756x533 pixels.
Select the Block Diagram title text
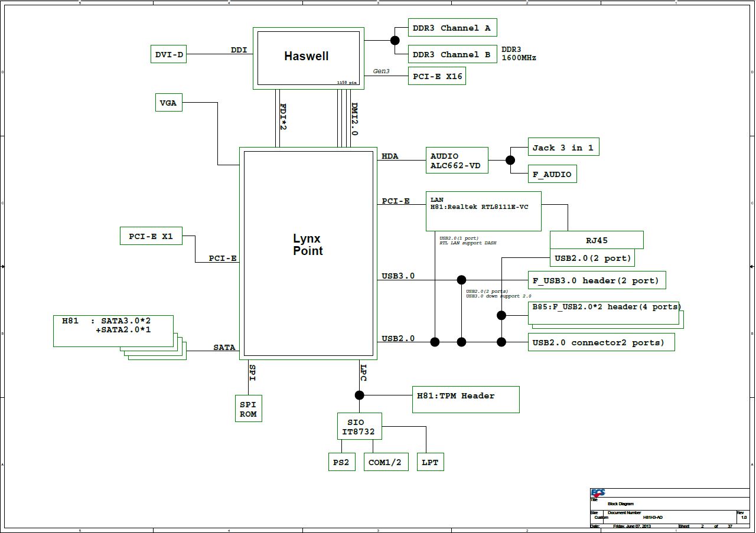click(621, 503)
